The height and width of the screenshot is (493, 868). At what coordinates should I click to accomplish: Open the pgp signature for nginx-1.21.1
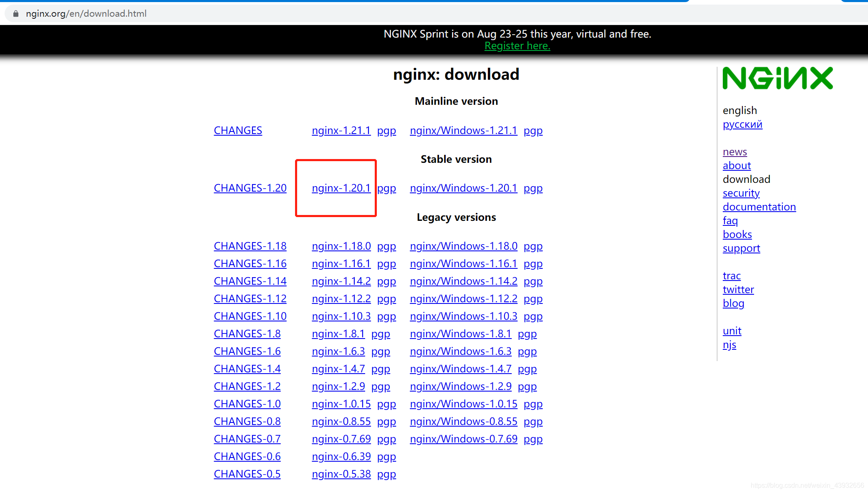coord(386,130)
